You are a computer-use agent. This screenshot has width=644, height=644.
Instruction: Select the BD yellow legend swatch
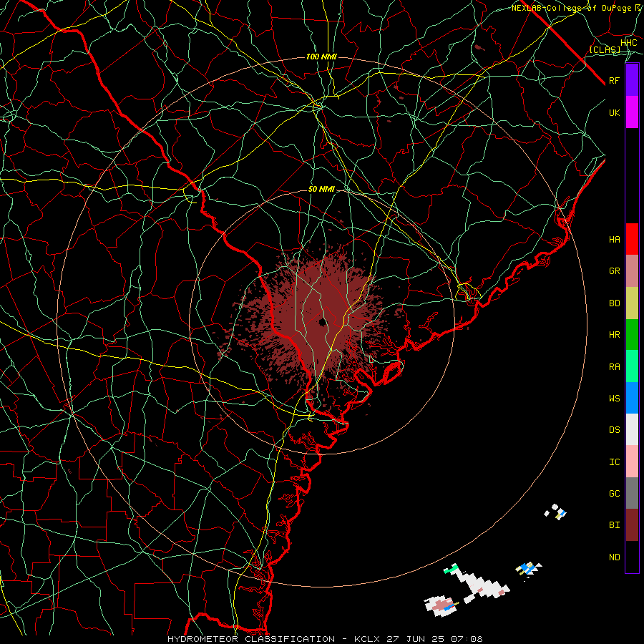coord(632,303)
